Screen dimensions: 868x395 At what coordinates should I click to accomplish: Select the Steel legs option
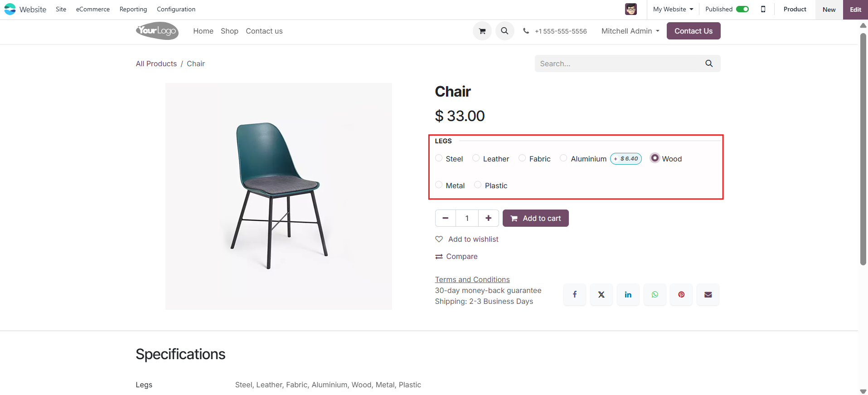[439, 158]
